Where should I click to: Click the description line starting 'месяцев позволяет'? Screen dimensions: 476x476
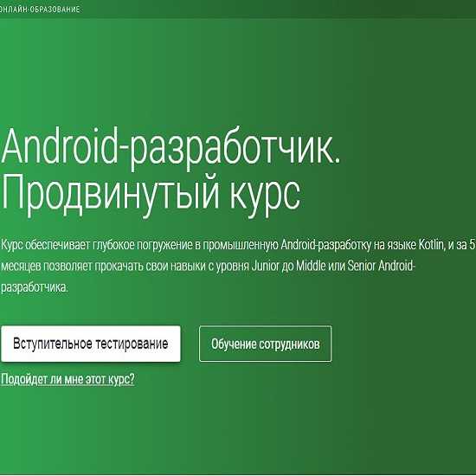208,267
